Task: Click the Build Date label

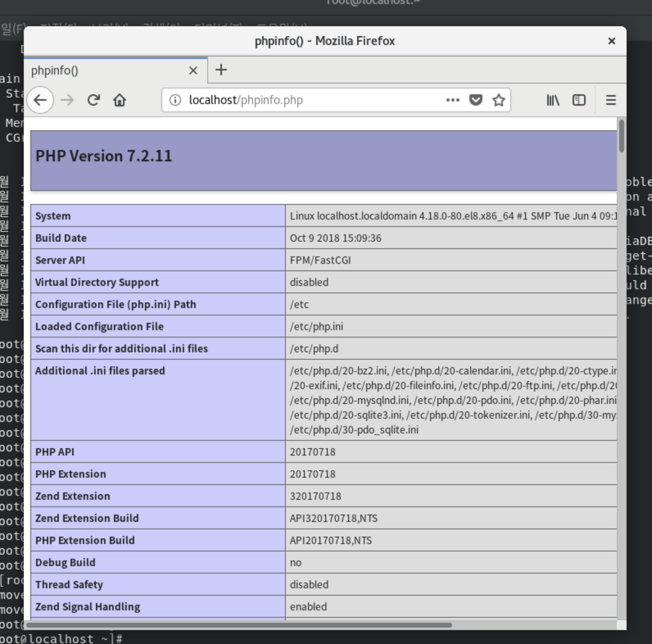Action: point(61,238)
